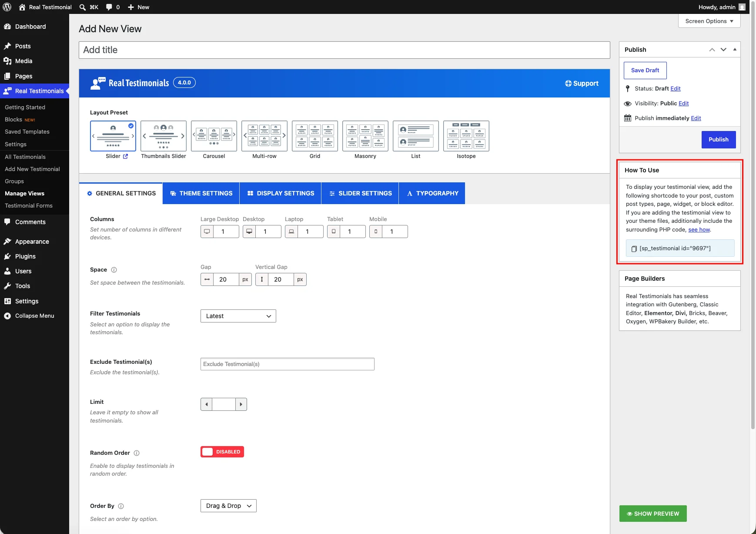Click Collapse Menu in the sidebar
Image resolution: width=756 pixels, height=534 pixels.
pos(34,316)
